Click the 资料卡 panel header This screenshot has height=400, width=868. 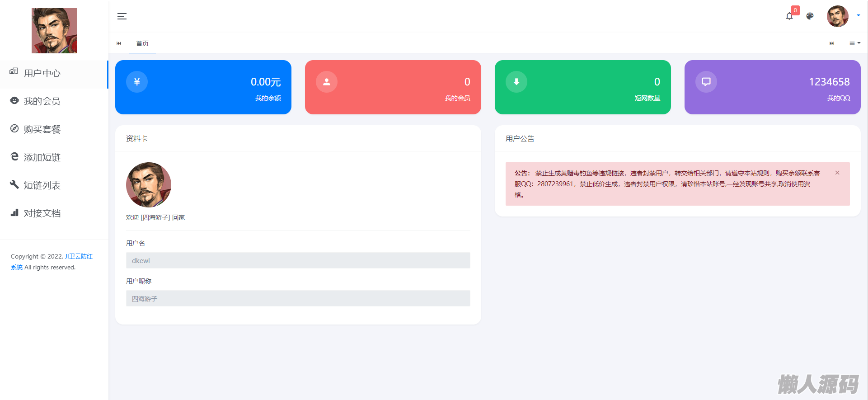pyautogui.click(x=298, y=138)
